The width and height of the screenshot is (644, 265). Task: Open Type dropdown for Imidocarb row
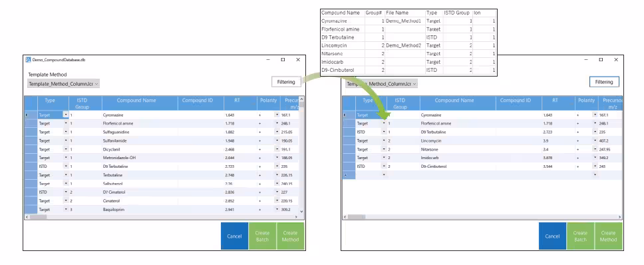tap(384, 158)
